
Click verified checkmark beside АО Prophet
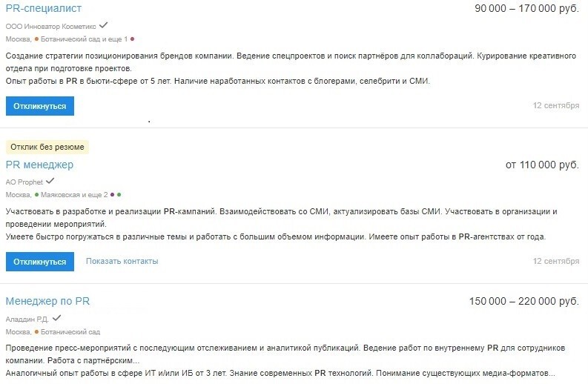[50, 181]
